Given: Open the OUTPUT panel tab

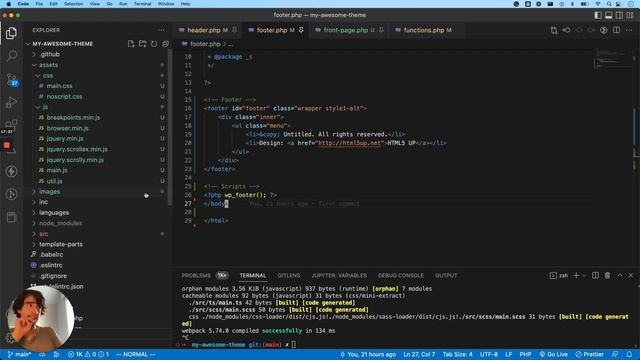Looking at the screenshot, I should click(446, 276).
